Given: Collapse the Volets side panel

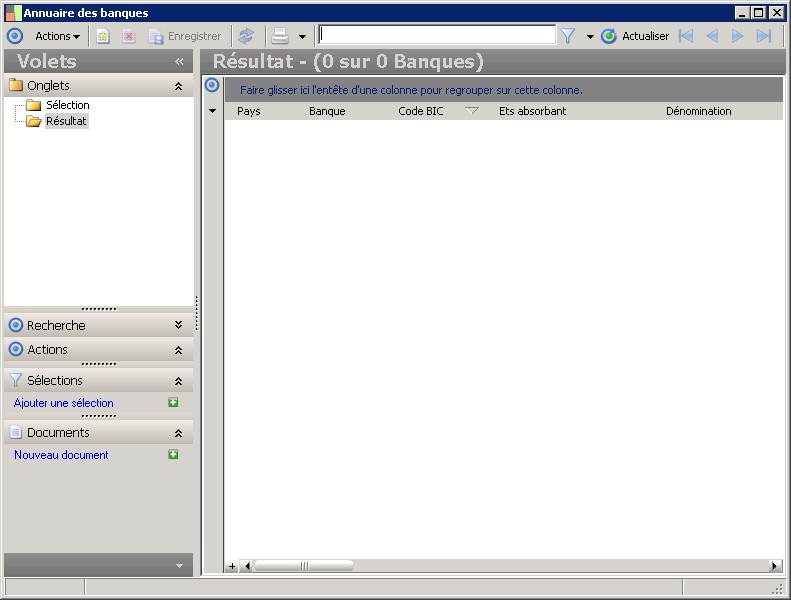Looking at the screenshot, I should (179, 62).
